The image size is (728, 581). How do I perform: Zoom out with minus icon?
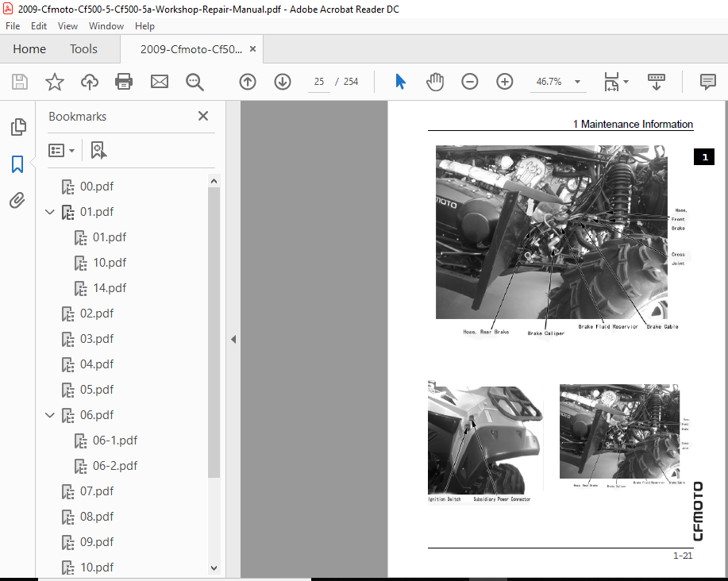[x=469, y=82]
